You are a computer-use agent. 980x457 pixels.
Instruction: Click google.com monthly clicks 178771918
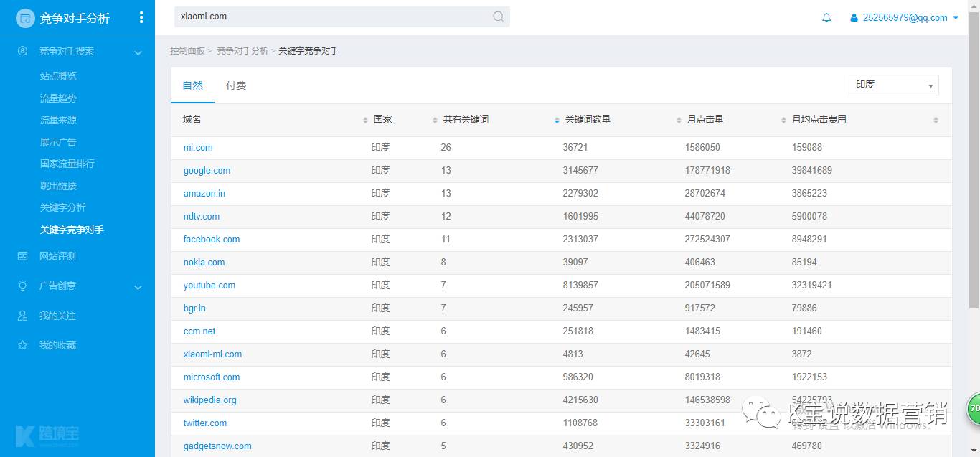coord(707,170)
